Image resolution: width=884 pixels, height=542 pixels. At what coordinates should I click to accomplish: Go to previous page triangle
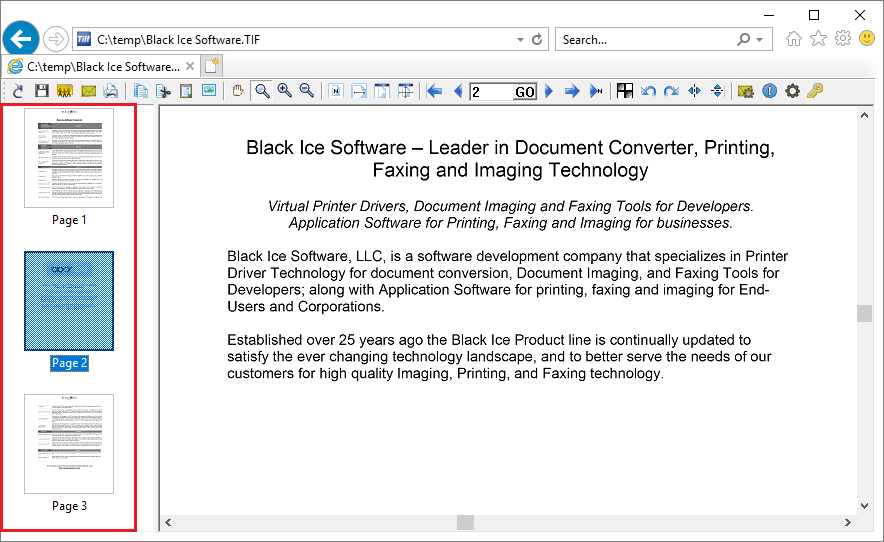pyautogui.click(x=458, y=91)
